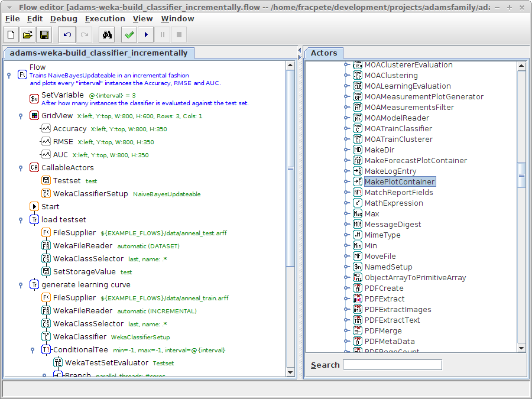This screenshot has height=399, width=532.
Task: Click the New flow toolbar icon
Action: pos(11,35)
